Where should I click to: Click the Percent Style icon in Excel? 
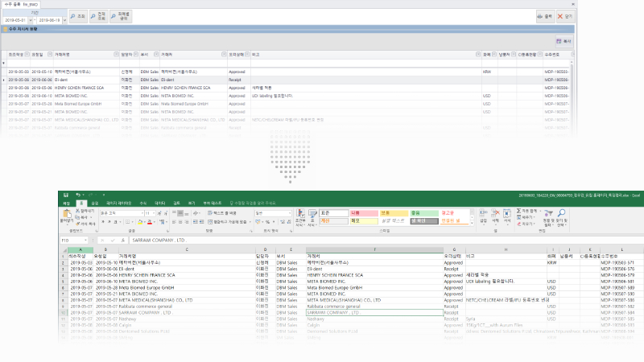pyautogui.click(x=267, y=222)
